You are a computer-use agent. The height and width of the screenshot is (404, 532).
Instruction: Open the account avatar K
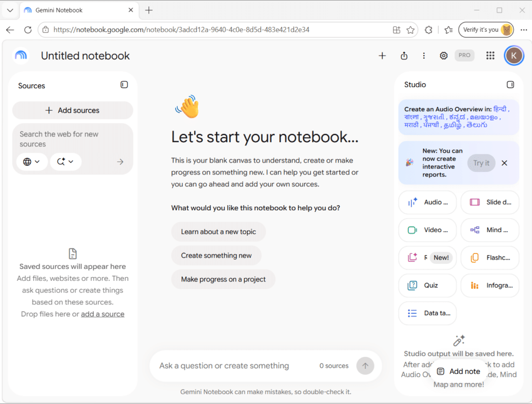coord(514,55)
